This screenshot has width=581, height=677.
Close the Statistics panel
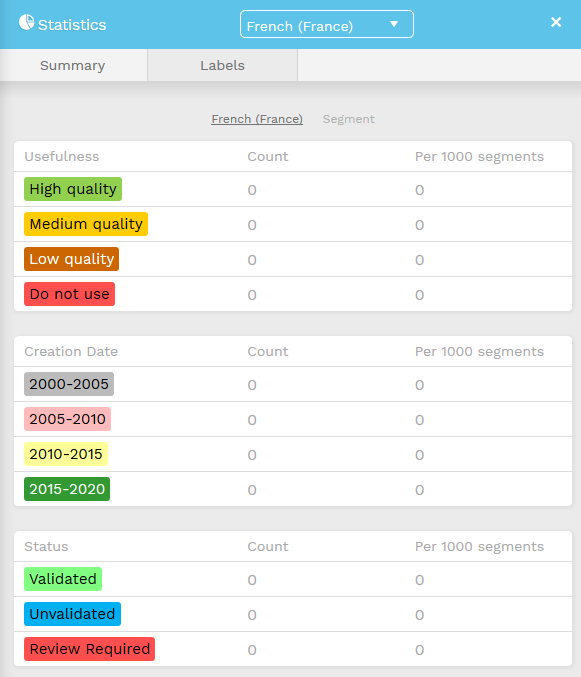(x=556, y=22)
